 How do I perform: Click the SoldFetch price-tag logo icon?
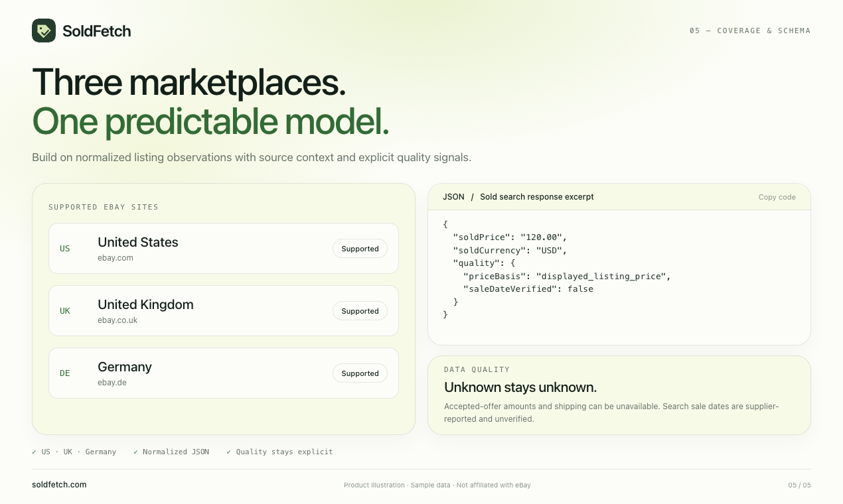pos(44,31)
